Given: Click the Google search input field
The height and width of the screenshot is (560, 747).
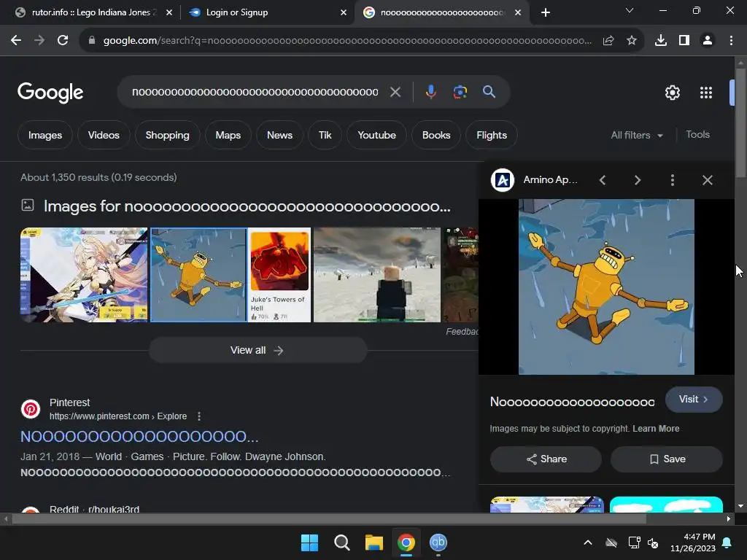Looking at the screenshot, I should coord(255,92).
